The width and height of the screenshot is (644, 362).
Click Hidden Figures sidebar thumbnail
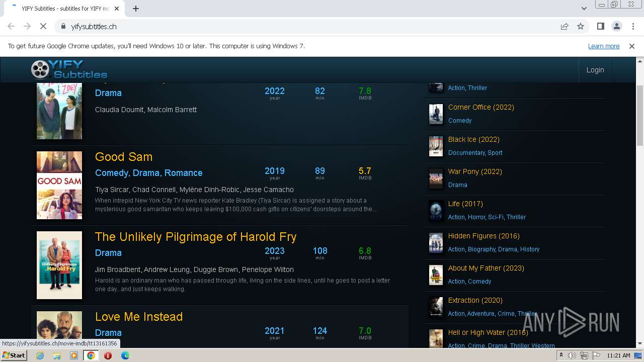(x=436, y=243)
